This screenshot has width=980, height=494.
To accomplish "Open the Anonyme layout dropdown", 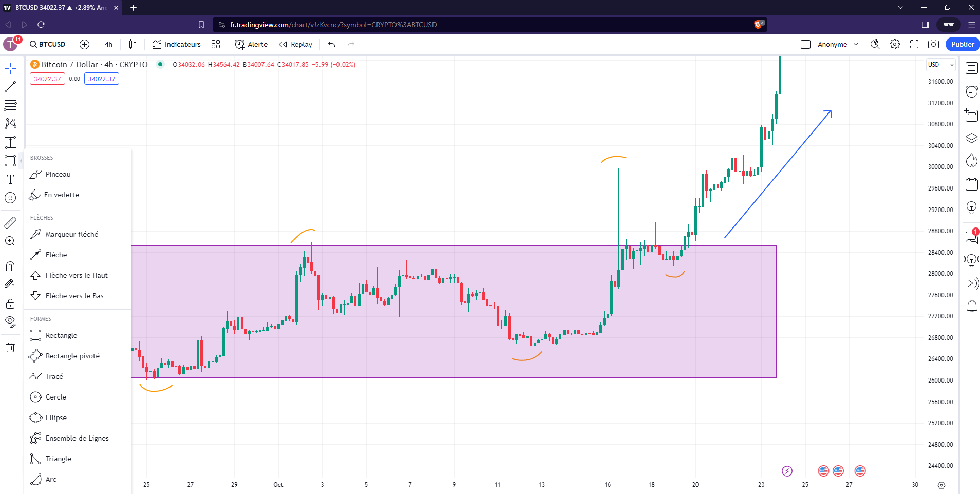I will point(837,44).
